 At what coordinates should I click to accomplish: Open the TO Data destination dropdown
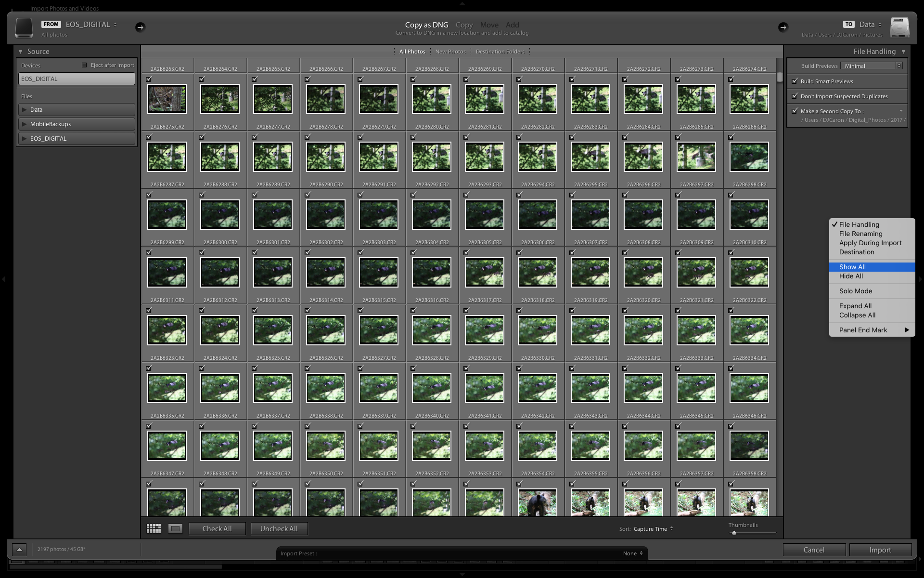point(871,25)
